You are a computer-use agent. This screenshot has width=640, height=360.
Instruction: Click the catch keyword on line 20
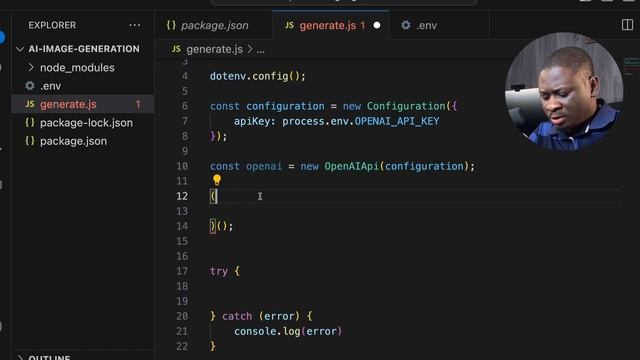click(x=237, y=316)
